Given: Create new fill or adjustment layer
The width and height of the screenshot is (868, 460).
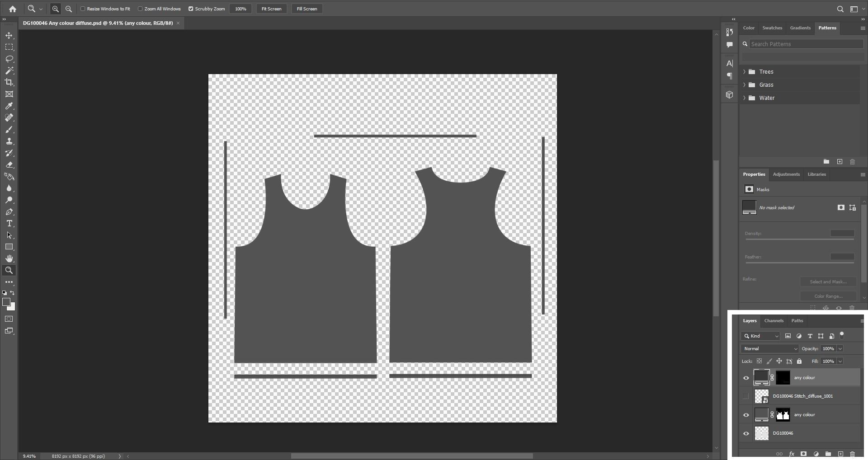Looking at the screenshot, I should tap(816, 454).
